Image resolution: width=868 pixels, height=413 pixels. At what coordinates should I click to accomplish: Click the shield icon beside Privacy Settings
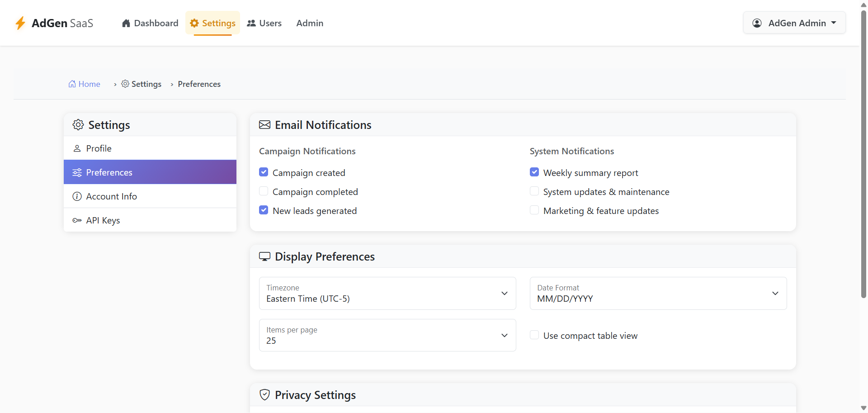(265, 395)
